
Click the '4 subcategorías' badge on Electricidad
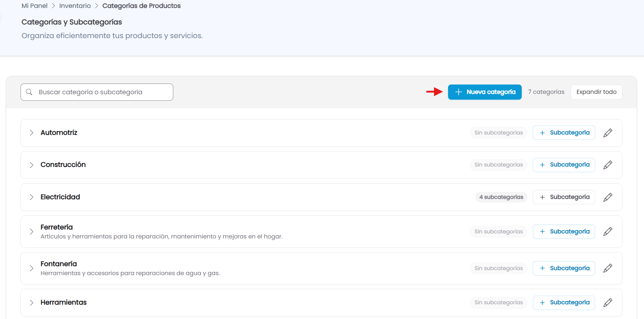[x=501, y=197]
